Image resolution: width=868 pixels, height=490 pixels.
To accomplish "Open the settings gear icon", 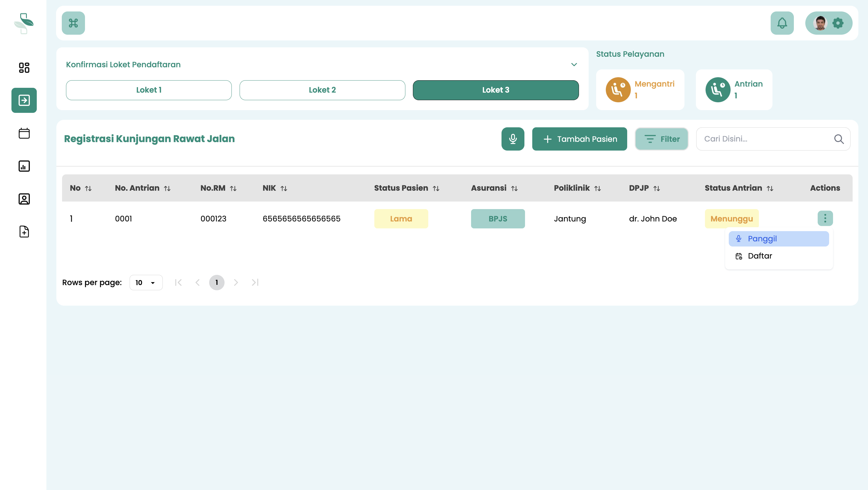I will (x=838, y=23).
